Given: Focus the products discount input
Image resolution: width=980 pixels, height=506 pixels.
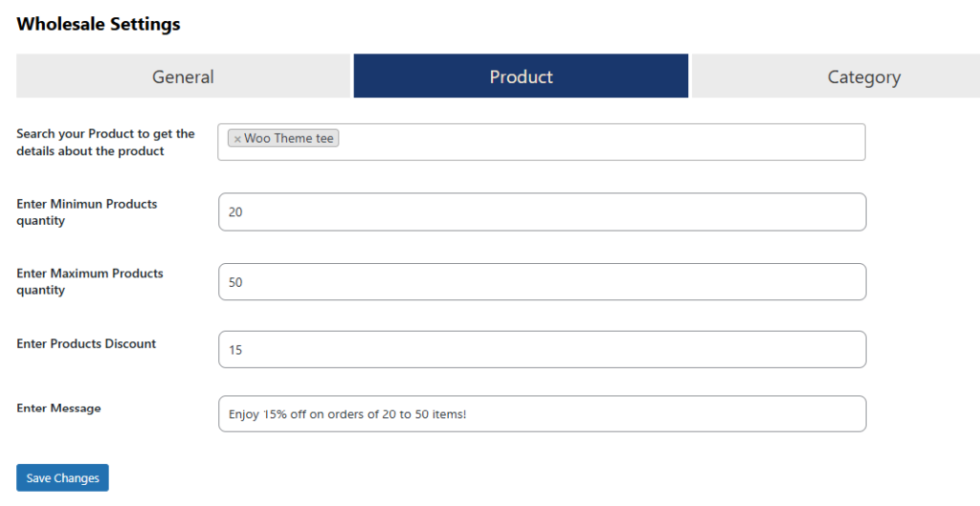Looking at the screenshot, I should coord(542,350).
